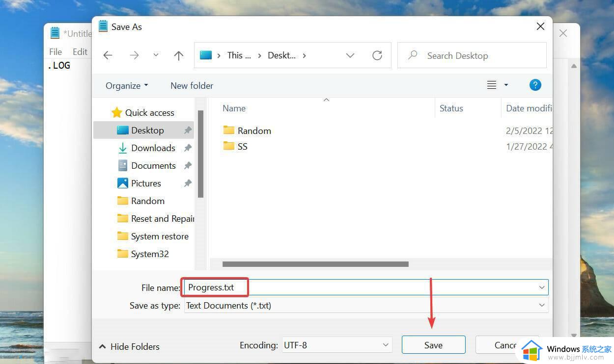Open the Random folder in sidebar
Viewport: 614px width, 364px height.
click(x=147, y=201)
